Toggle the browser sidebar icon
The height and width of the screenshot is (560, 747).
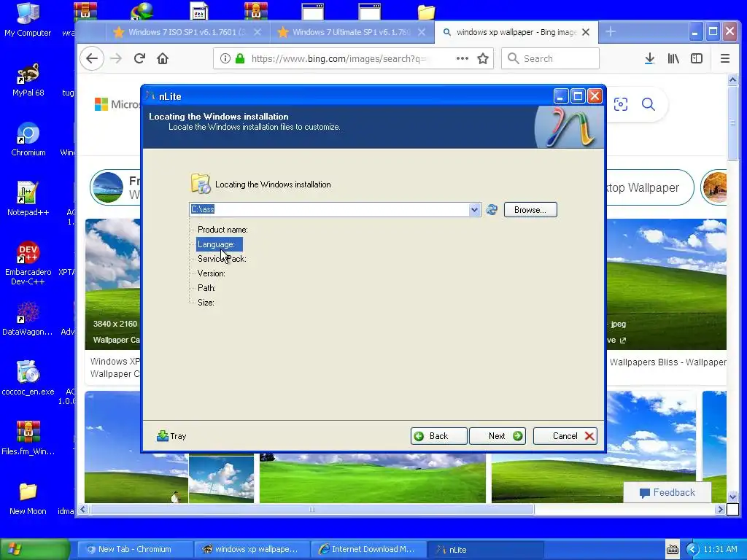click(697, 58)
